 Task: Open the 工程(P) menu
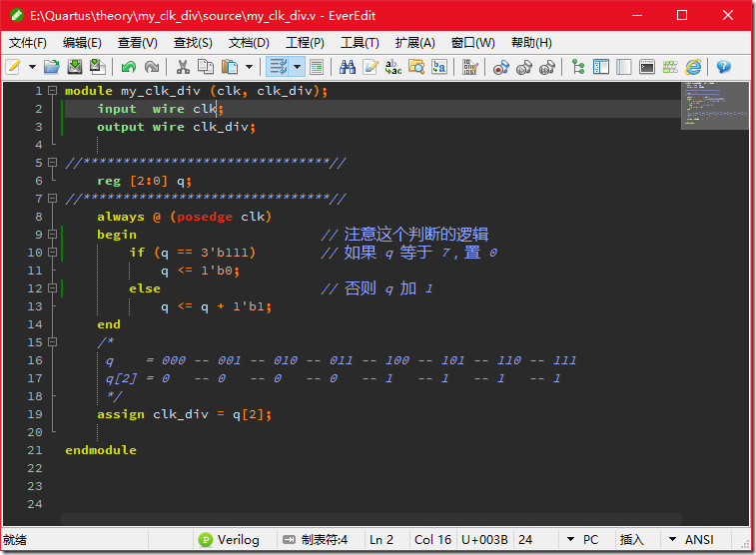[x=305, y=43]
